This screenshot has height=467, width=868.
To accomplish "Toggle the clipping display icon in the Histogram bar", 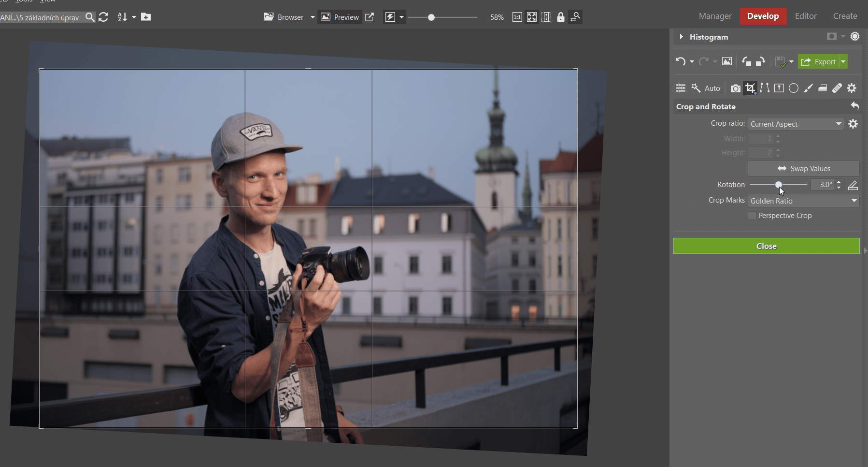I will coord(831,36).
